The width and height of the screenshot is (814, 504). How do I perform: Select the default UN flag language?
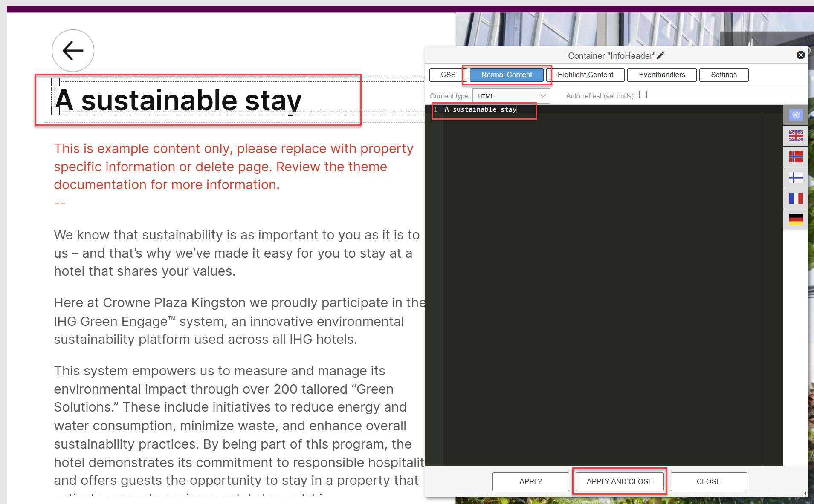(796, 115)
